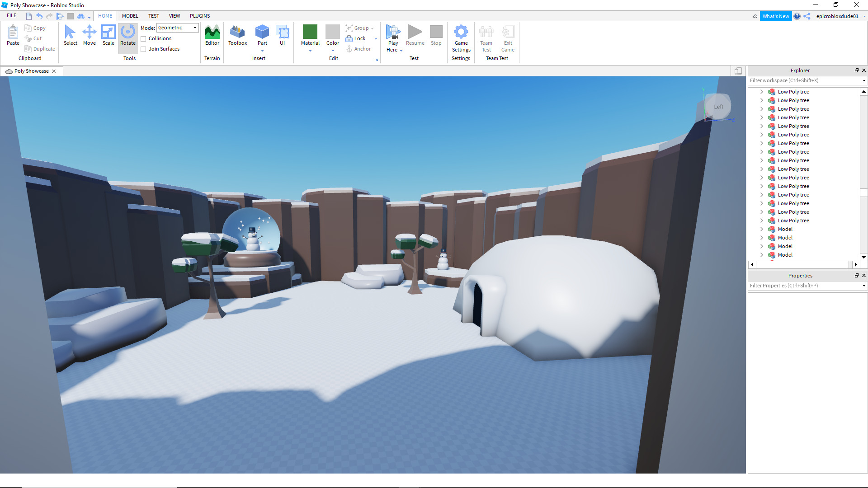Select the Rotate tool
This screenshot has width=868, height=488.
pyautogui.click(x=128, y=35)
